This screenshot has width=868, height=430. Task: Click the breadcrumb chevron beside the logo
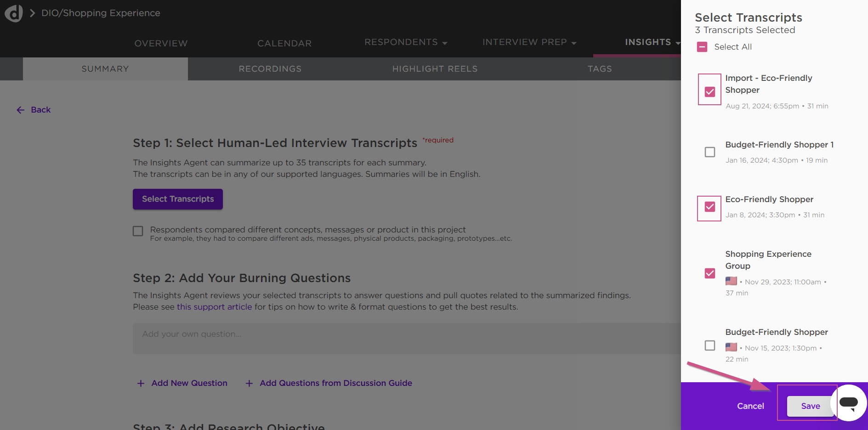pos(32,13)
